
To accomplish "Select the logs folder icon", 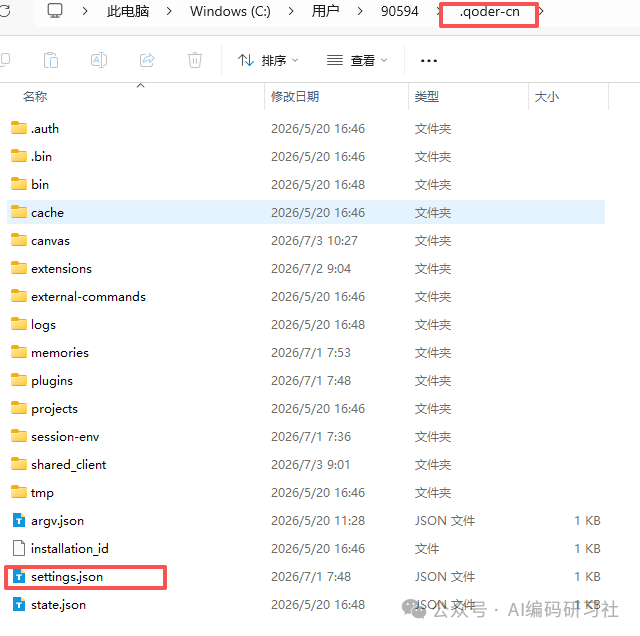I will [19, 325].
